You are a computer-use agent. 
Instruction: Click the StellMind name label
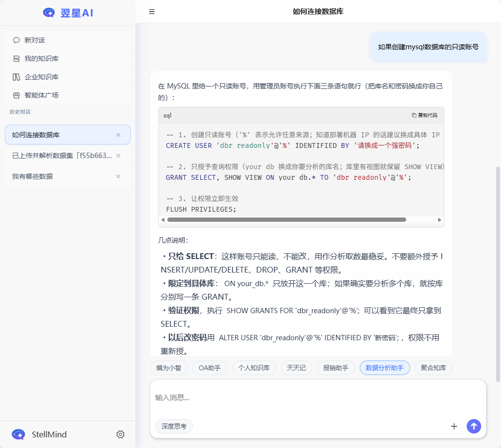coord(49,434)
